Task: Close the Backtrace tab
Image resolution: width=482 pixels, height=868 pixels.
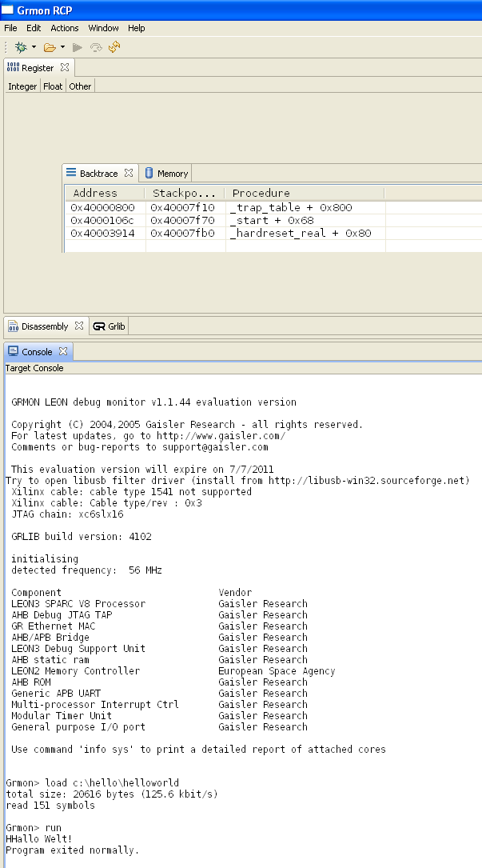Action: coord(129,173)
